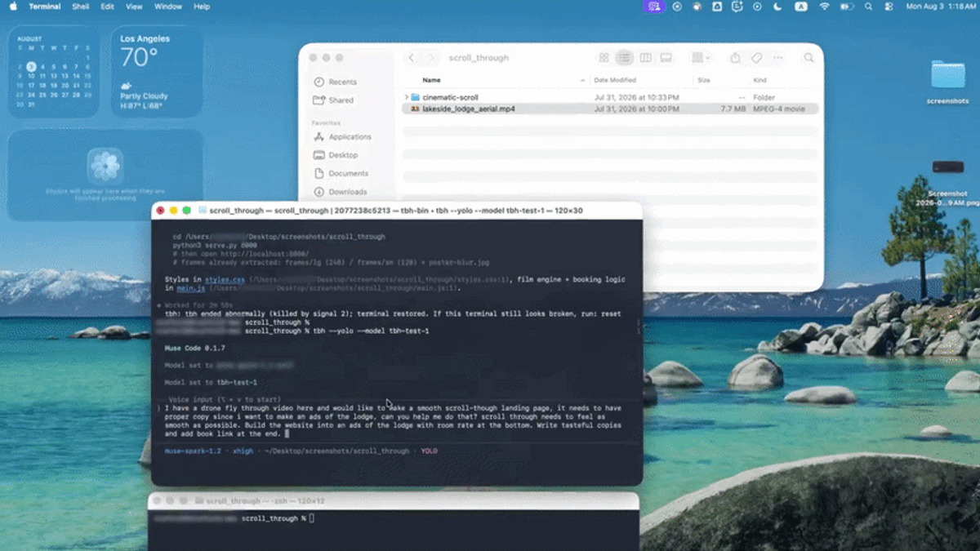The height and width of the screenshot is (551, 980).
Task: Switch Finder to list view
Action: 624,58
